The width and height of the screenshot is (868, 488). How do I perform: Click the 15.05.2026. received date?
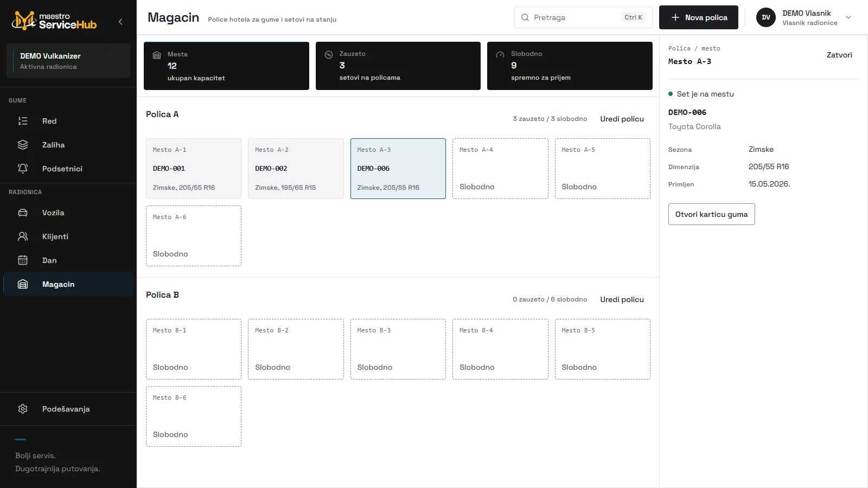coord(769,184)
